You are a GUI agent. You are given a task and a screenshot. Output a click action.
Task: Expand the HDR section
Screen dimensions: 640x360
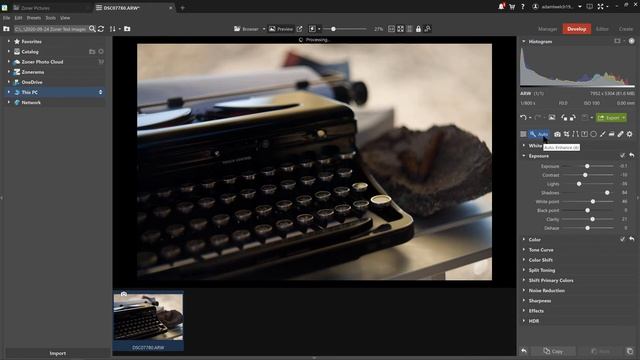524,321
